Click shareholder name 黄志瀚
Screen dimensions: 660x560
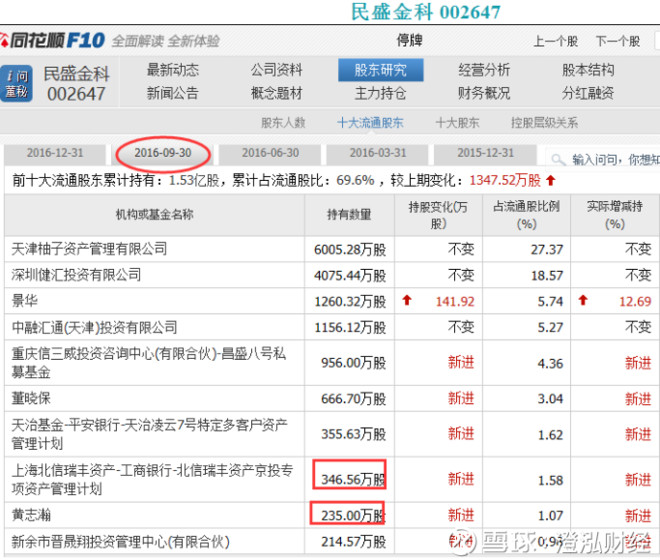pyautogui.click(x=31, y=515)
